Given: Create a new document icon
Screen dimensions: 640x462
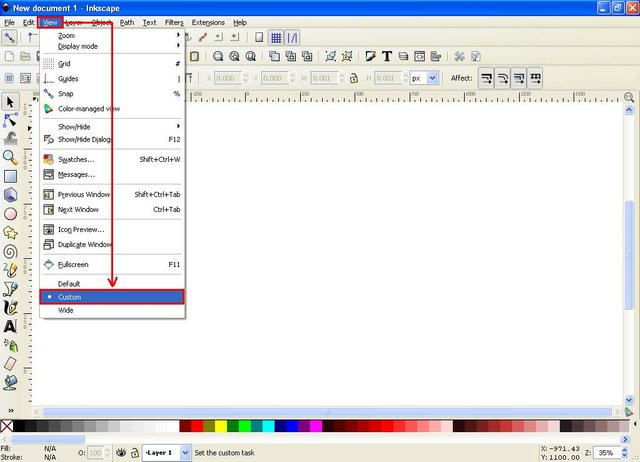Looking at the screenshot, I should tap(9, 56).
